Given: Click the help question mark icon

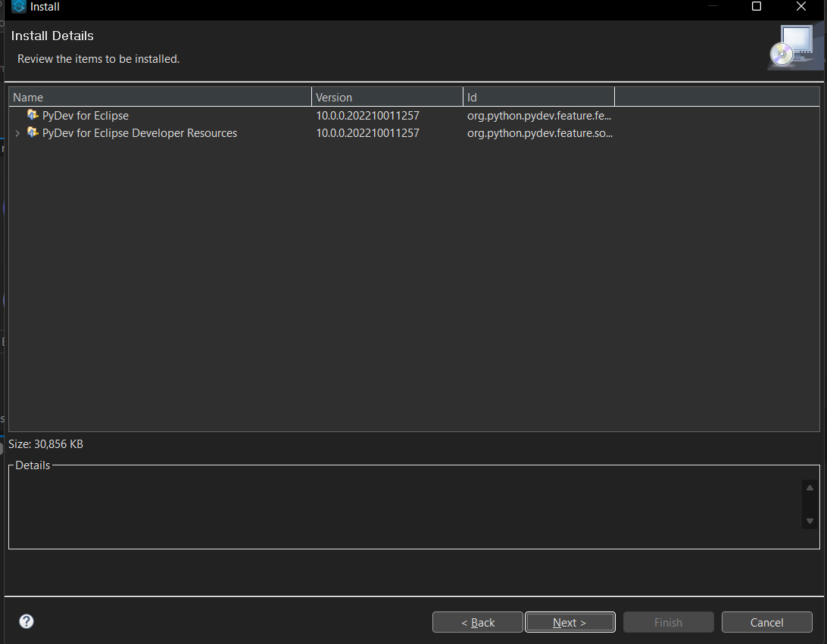Looking at the screenshot, I should click(x=27, y=621).
